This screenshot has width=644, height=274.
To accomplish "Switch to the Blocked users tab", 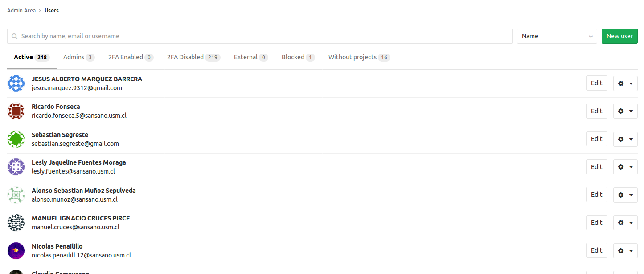I will pyautogui.click(x=298, y=57).
